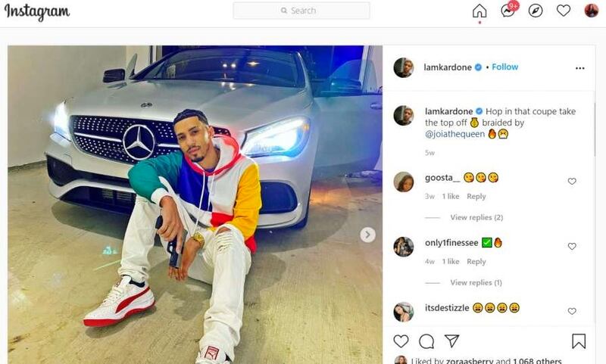Open the activity heart icon in header
The width and height of the screenshot is (606, 364).
pyautogui.click(x=564, y=11)
